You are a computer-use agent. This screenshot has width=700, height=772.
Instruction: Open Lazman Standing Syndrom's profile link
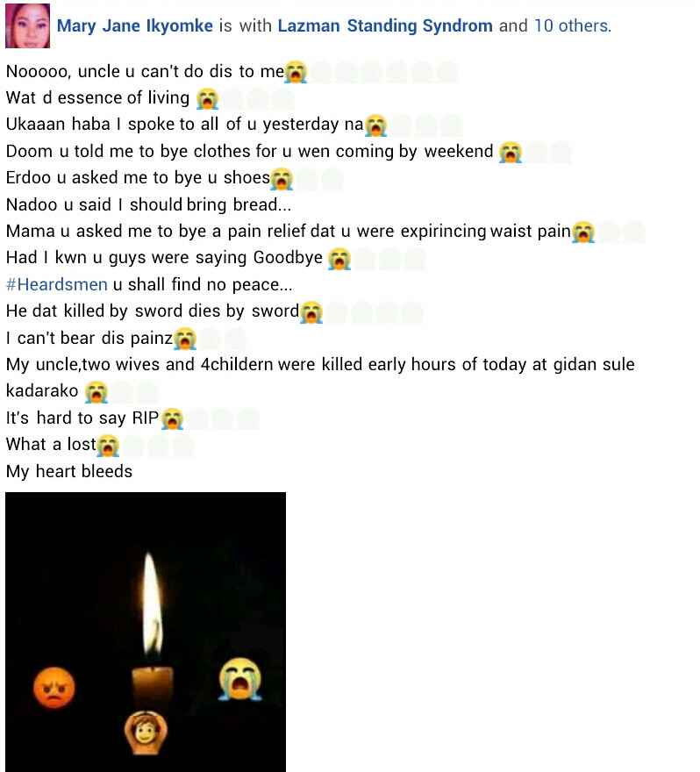385,25
